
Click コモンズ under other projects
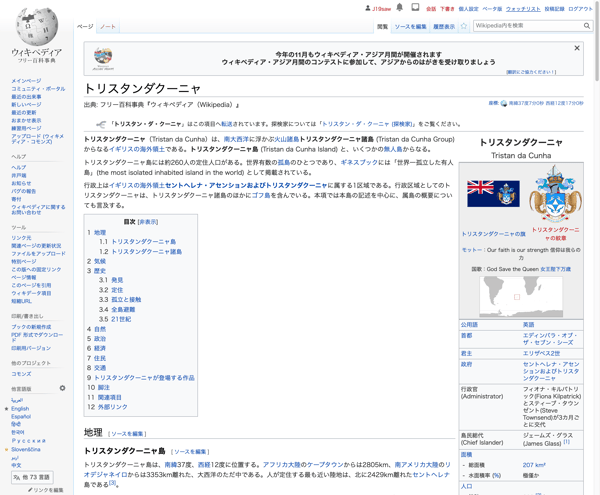click(x=21, y=374)
